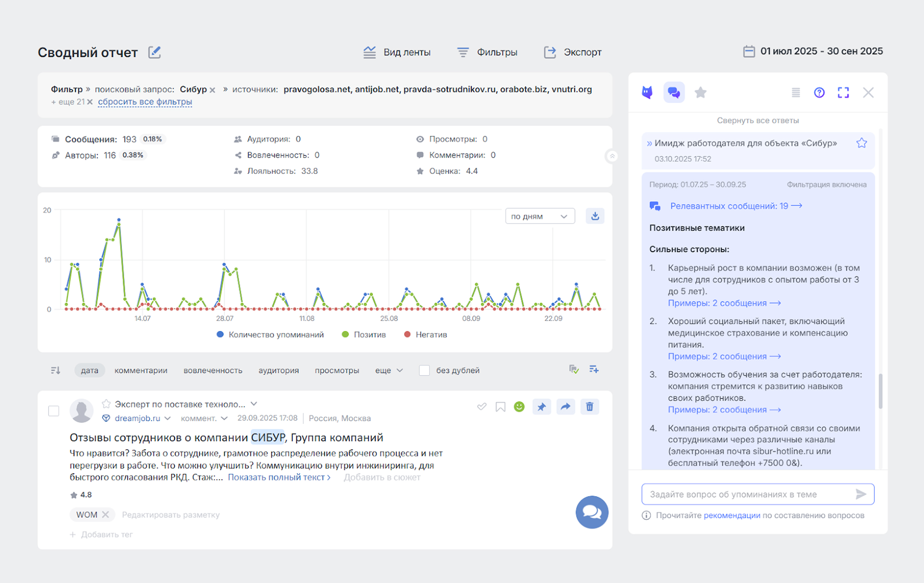
Task: Sort messages by 'вовлеченность'
Action: point(213,370)
